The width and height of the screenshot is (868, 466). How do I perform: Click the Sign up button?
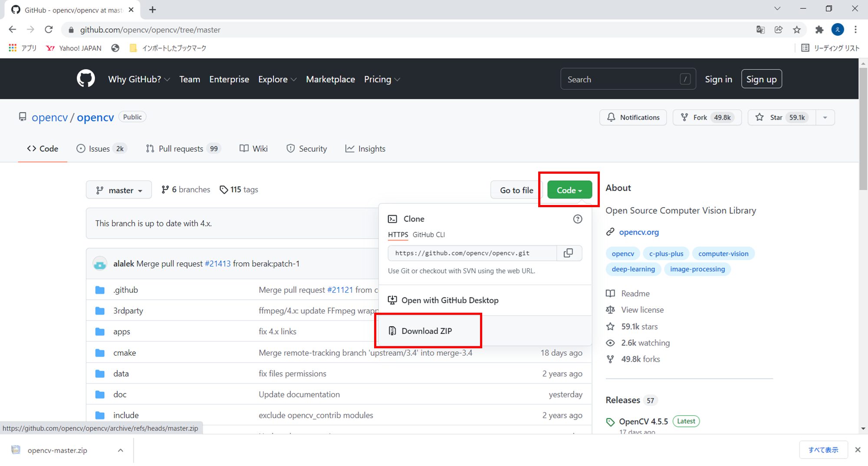coord(761,79)
